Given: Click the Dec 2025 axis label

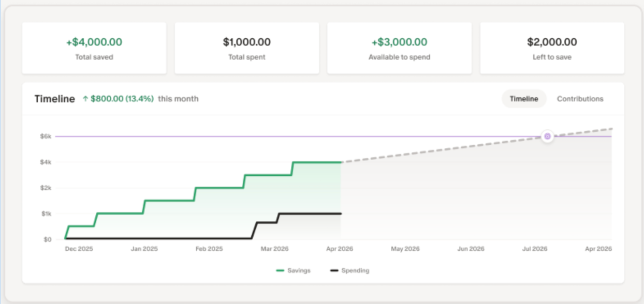Looking at the screenshot, I should tap(79, 249).
